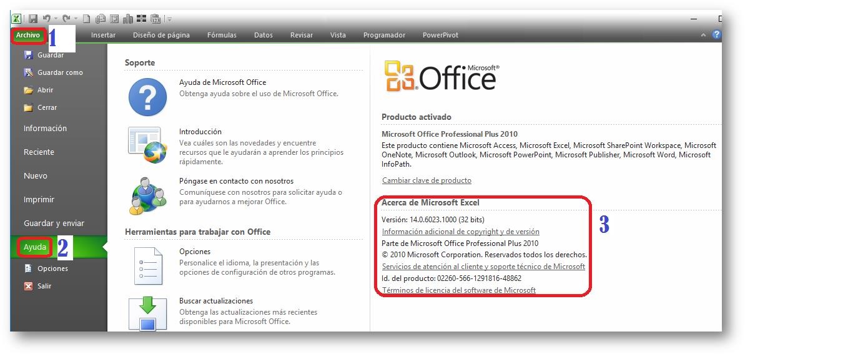The width and height of the screenshot is (868, 354).
Task: Click the form icon in Quick Access Toolbar
Action: point(114,19)
